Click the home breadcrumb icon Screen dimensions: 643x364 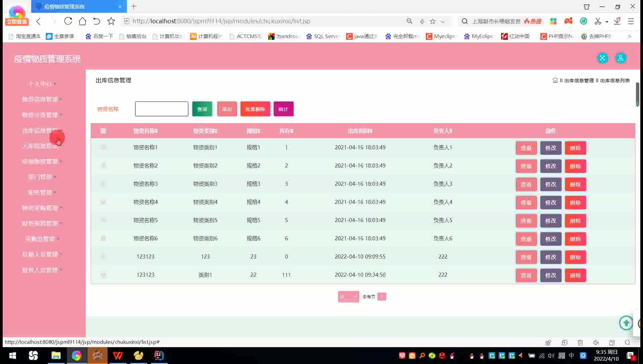point(555,80)
